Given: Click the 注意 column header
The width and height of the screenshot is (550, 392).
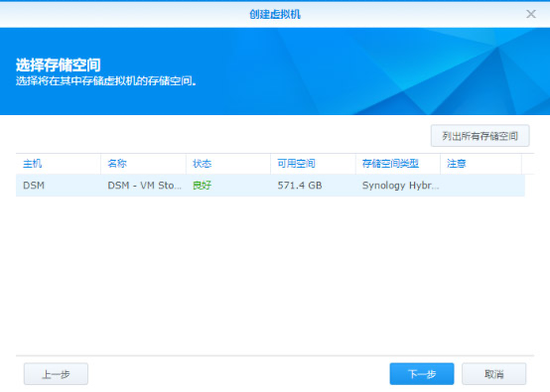Looking at the screenshot, I should (481, 164).
